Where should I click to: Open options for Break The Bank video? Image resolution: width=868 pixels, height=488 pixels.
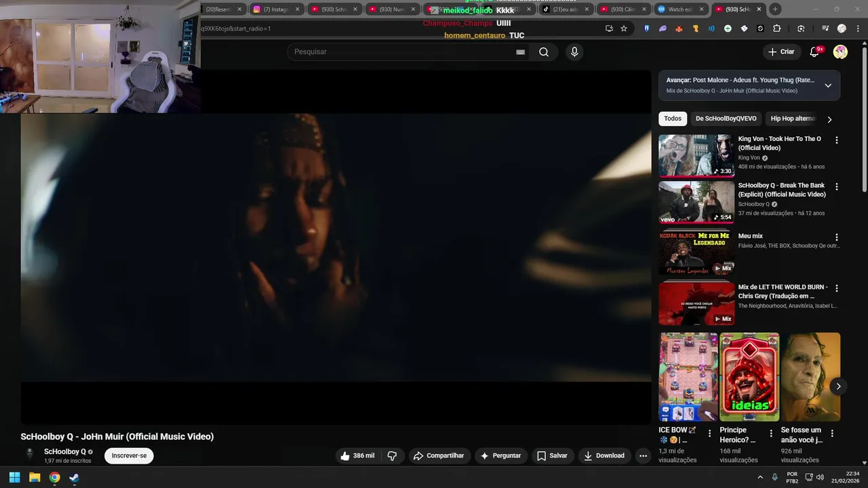tap(836, 186)
